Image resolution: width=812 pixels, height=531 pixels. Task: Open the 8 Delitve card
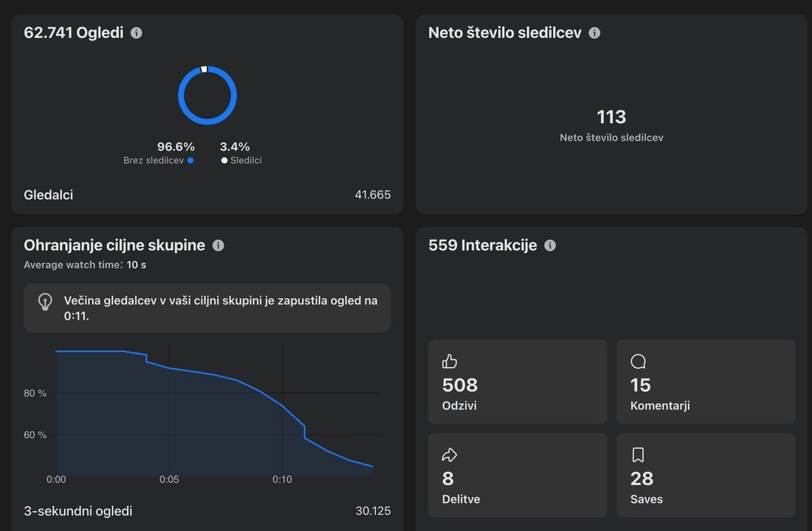pos(517,476)
